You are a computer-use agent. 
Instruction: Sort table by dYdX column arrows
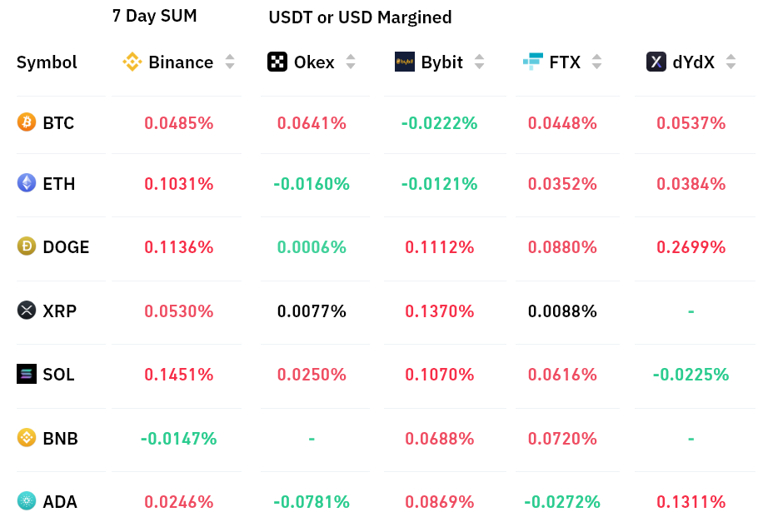coord(731,62)
